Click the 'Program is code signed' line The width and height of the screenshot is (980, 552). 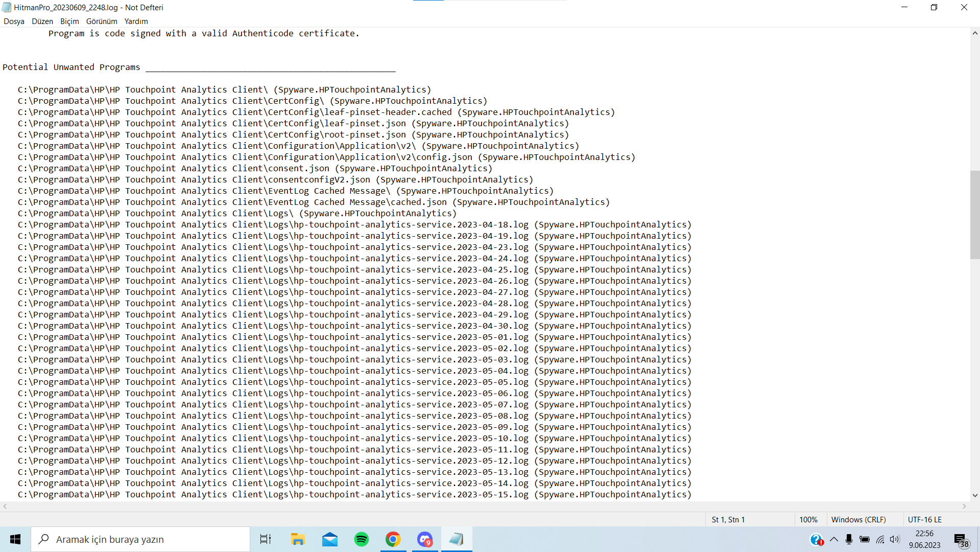point(204,33)
